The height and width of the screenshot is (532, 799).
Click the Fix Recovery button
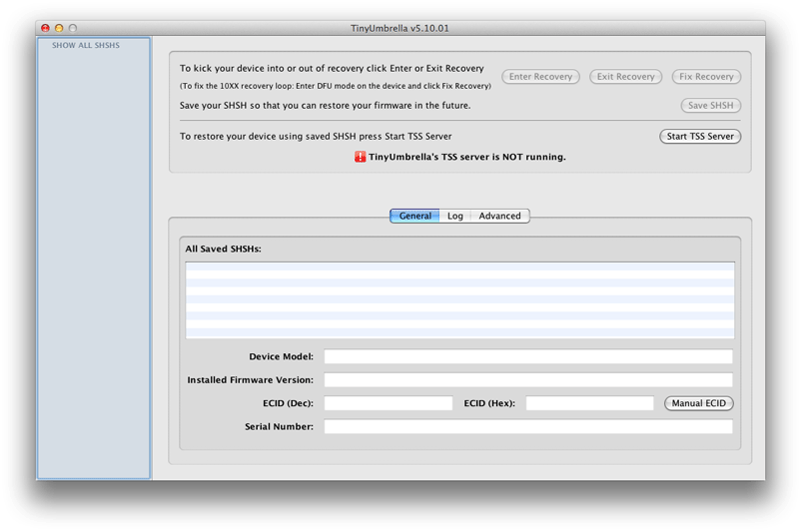[706, 77]
